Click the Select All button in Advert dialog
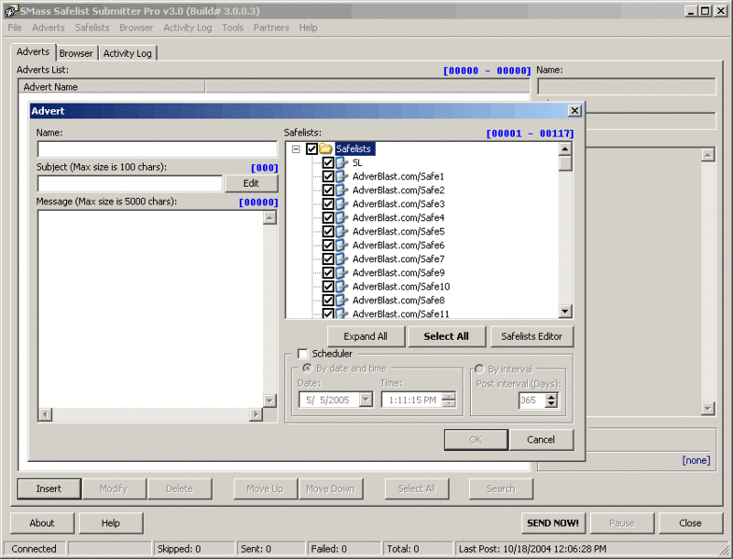Image resolution: width=733 pixels, height=560 pixels. [x=446, y=336]
